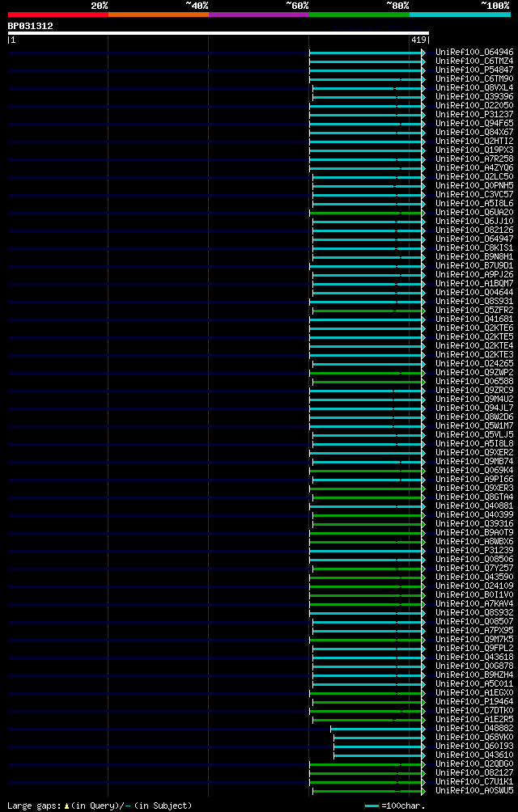Image resolution: width=518 pixels, height=812 pixels.
Task: Click green arrowhead on UniRef100_Q9ZWP2 alignment
Action: (x=423, y=373)
